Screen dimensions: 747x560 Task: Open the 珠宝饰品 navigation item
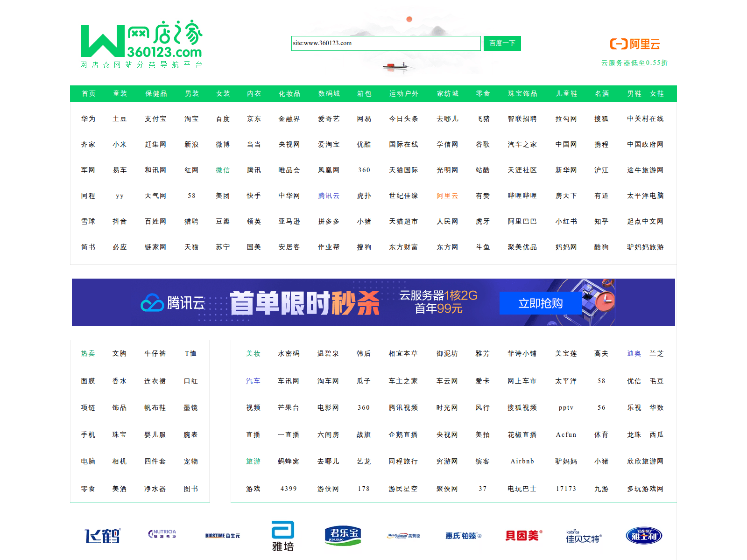(x=522, y=93)
